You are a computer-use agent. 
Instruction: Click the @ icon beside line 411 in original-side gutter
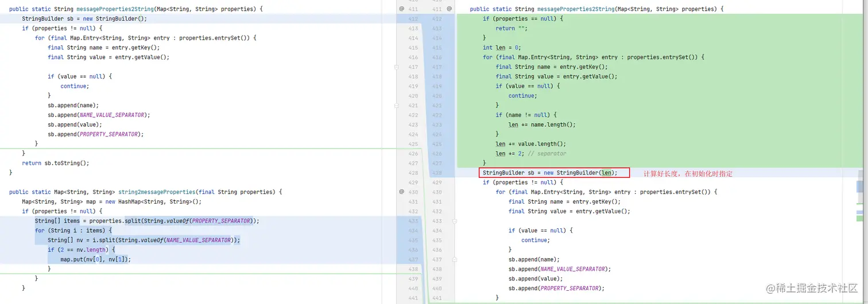[x=402, y=9]
